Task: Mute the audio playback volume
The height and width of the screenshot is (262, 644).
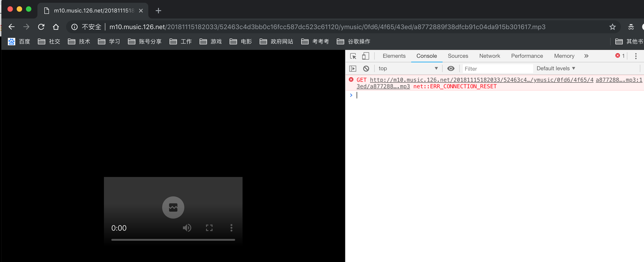Action: coord(187,228)
